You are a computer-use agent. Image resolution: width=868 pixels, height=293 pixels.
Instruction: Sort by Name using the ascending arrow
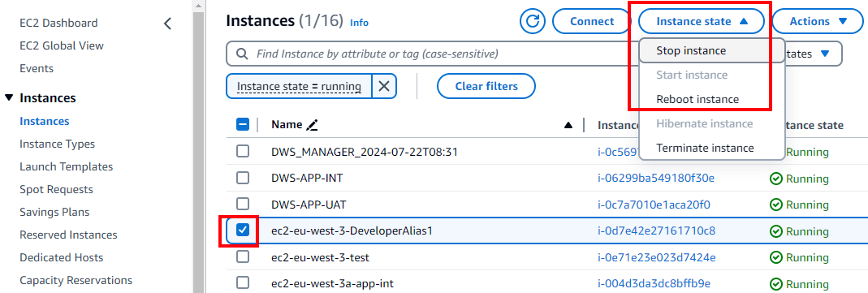coord(568,126)
